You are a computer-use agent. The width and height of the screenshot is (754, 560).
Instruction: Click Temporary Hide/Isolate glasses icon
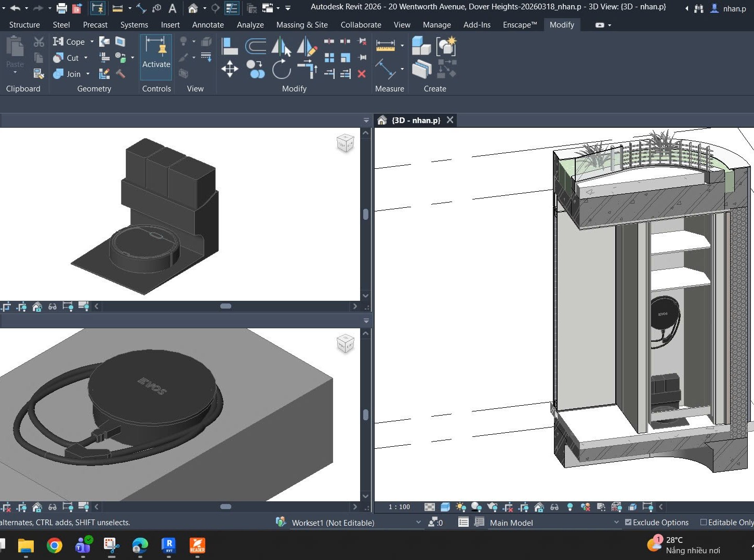(x=554, y=507)
